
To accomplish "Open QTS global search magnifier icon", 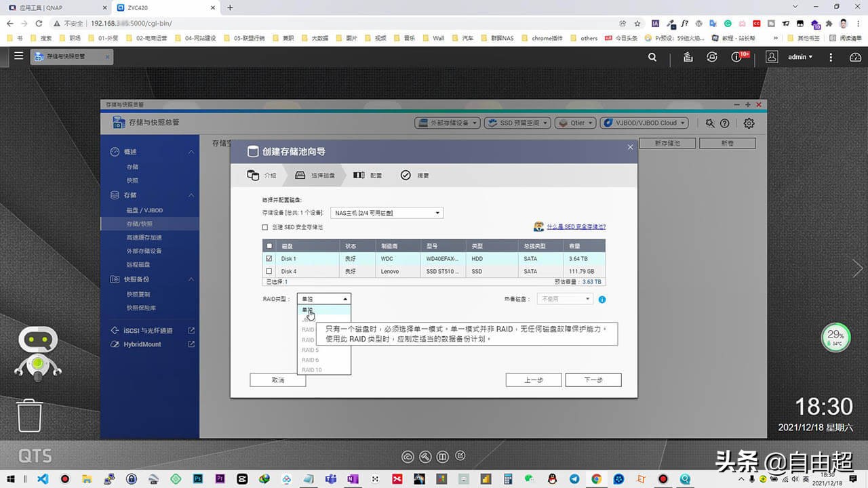I will (651, 58).
